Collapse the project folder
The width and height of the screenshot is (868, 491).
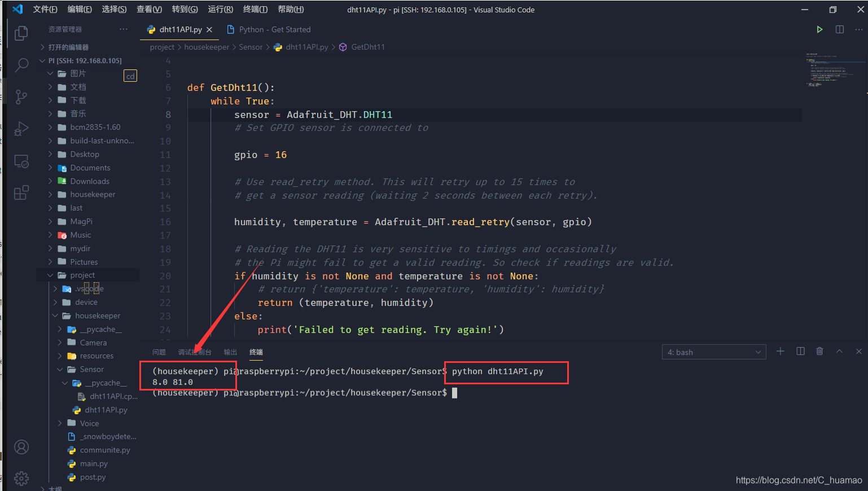tap(82, 275)
